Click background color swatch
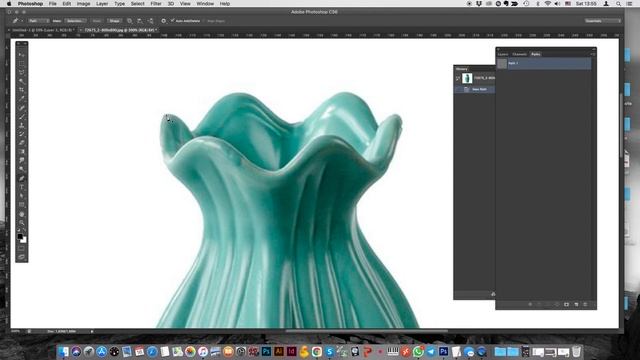The width and height of the screenshot is (640, 360). (x=23, y=240)
